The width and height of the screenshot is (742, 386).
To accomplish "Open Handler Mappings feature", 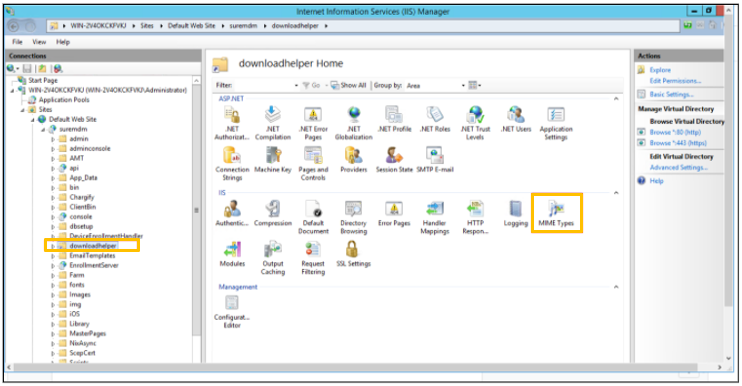I will point(434,217).
